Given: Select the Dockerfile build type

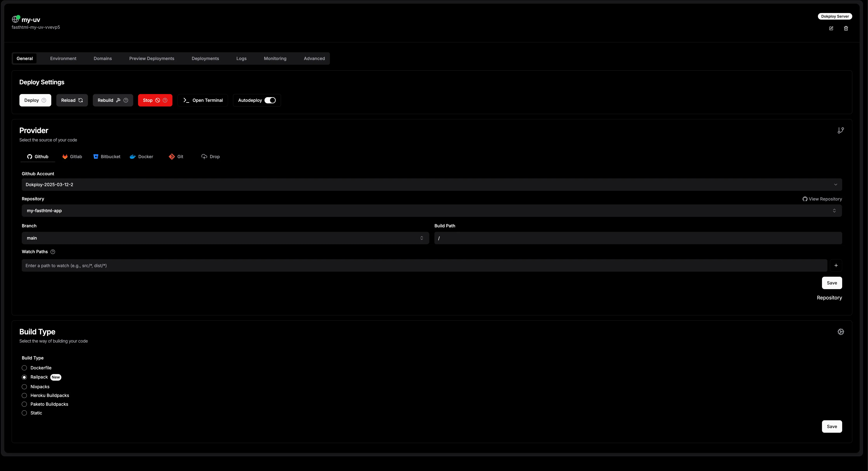Looking at the screenshot, I should 24,368.
